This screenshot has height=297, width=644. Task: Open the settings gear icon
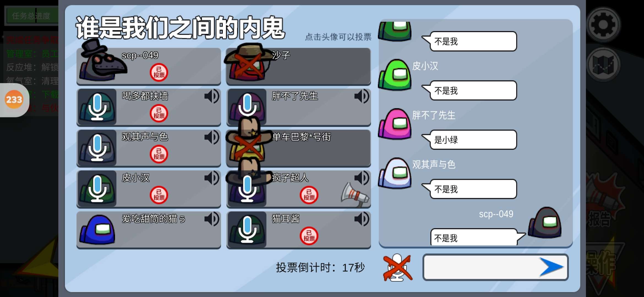click(x=603, y=25)
